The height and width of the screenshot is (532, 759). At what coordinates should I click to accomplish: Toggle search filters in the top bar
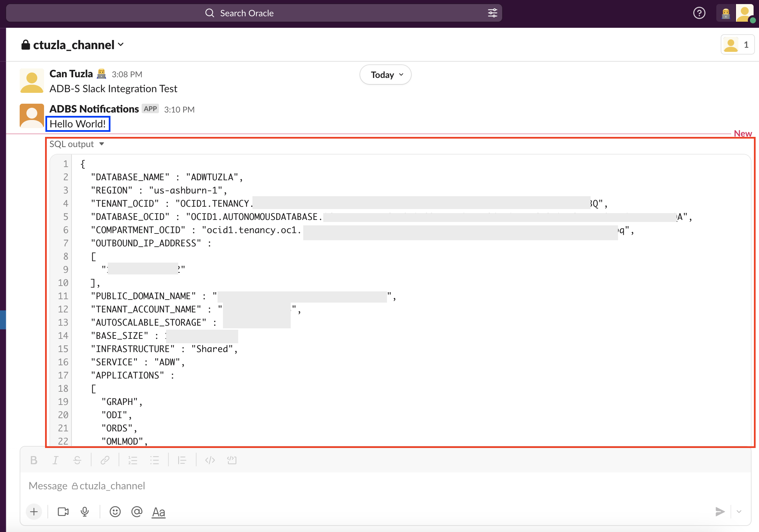tap(492, 13)
